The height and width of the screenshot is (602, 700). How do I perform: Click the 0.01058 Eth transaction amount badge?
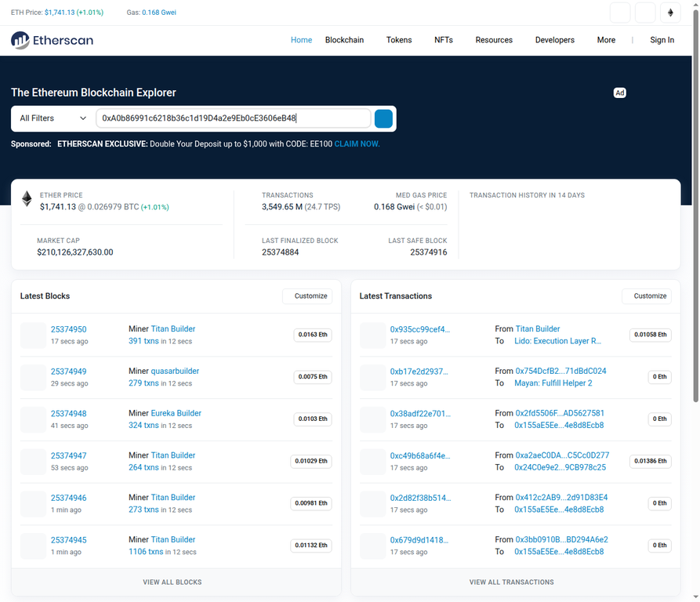651,335
